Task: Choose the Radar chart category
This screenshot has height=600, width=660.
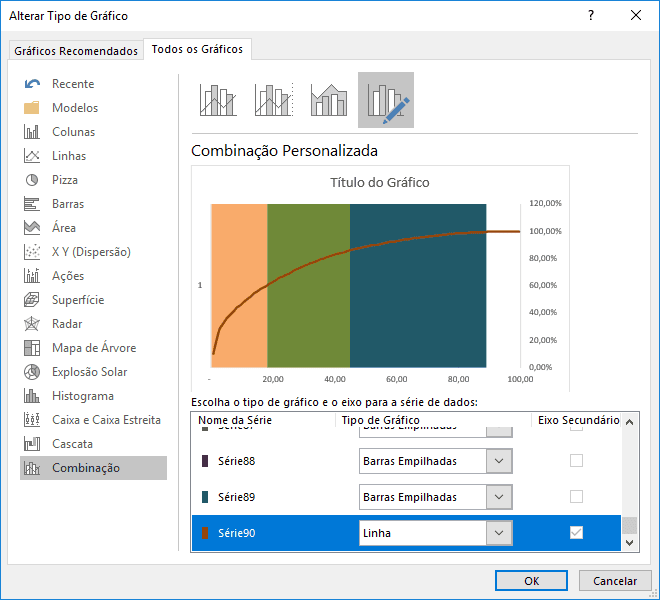Action: (67, 324)
